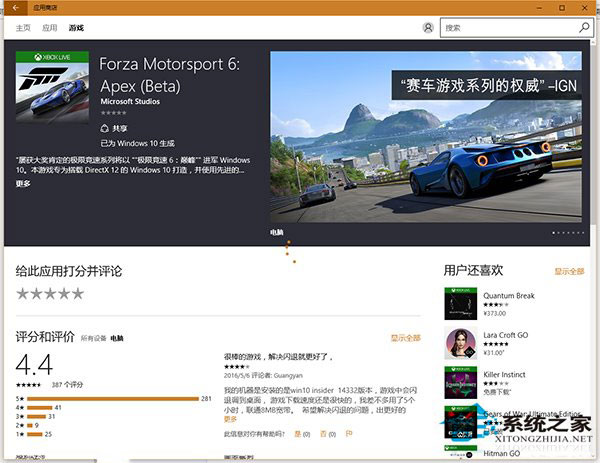Click 显示全部 next to 用户还喜欢
Screen dimensions: 600x463
pos(569,271)
